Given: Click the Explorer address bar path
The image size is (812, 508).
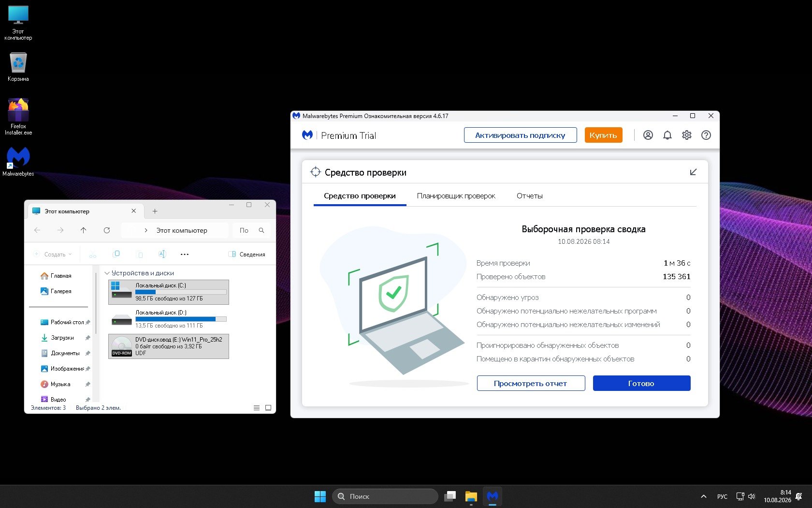Looking at the screenshot, I should (174, 230).
